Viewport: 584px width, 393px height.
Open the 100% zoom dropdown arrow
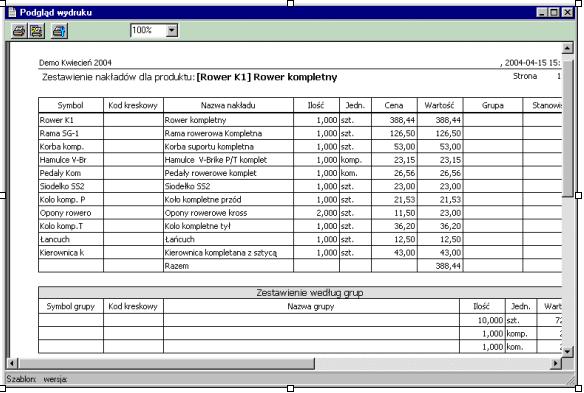pos(172,30)
